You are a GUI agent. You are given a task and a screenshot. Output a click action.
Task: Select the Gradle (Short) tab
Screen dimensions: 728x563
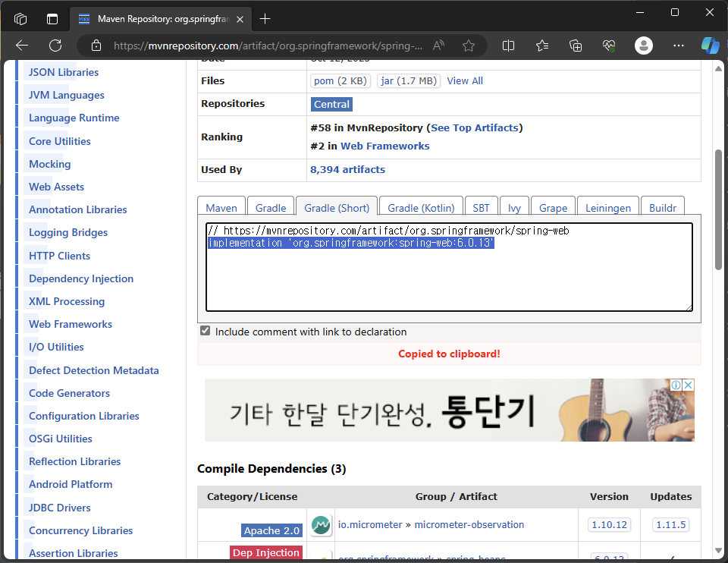[x=337, y=208]
